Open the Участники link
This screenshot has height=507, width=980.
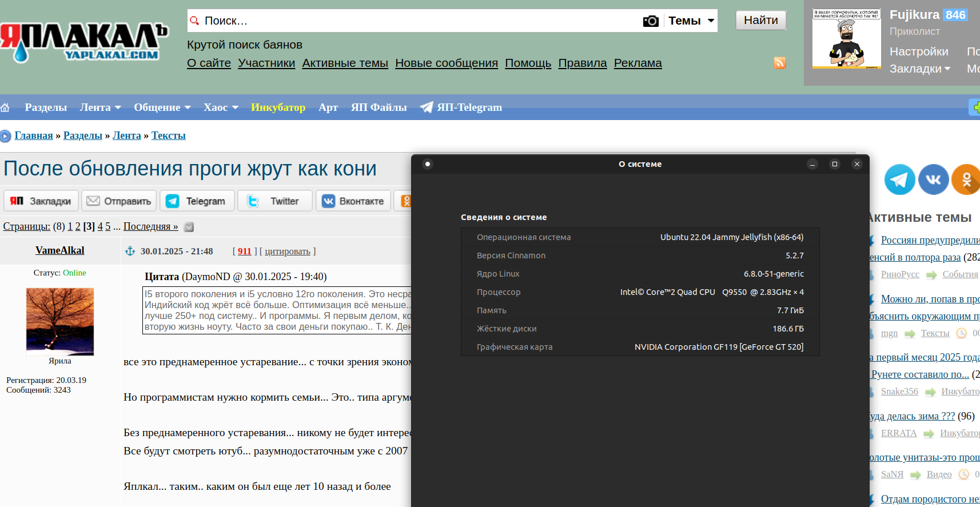pyautogui.click(x=266, y=63)
